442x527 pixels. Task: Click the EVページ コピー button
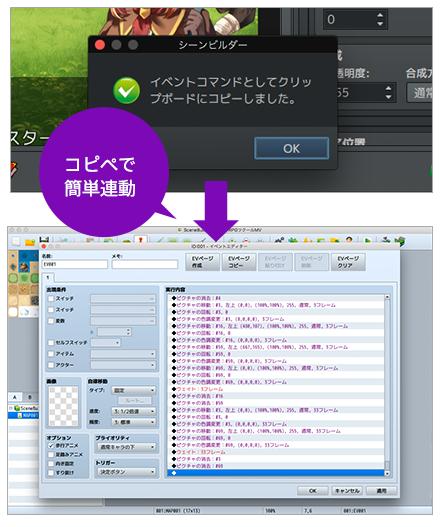(x=239, y=262)
